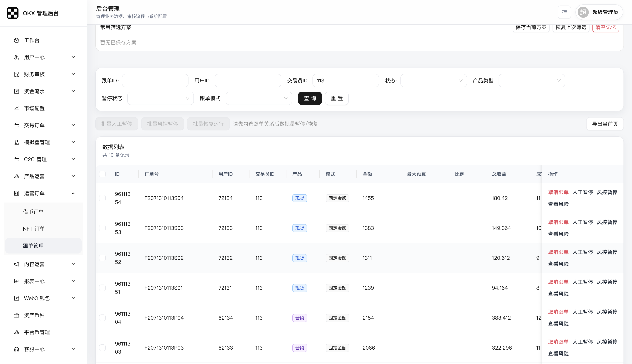
Task: Click the 查询 search button
Action: tap(310, 98)
